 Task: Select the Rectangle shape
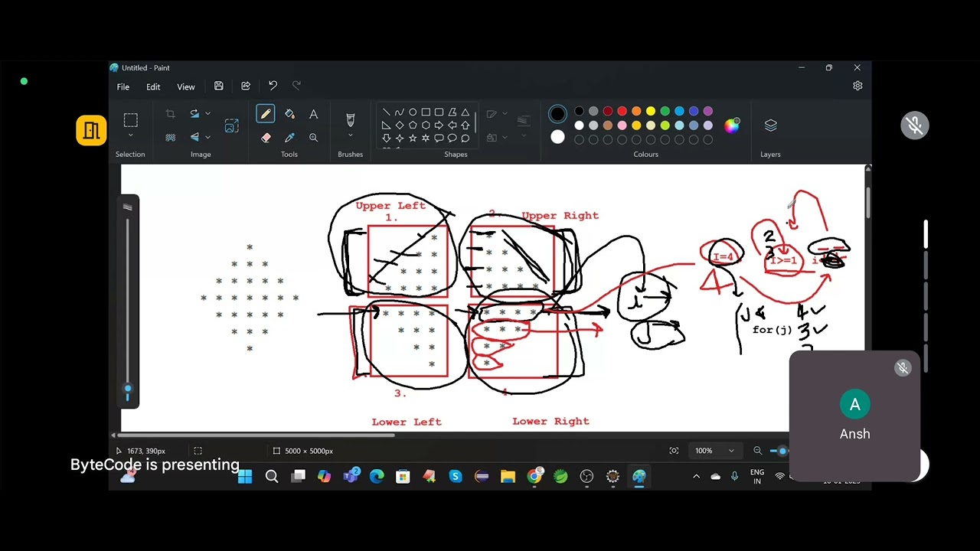tap(426, 112)
